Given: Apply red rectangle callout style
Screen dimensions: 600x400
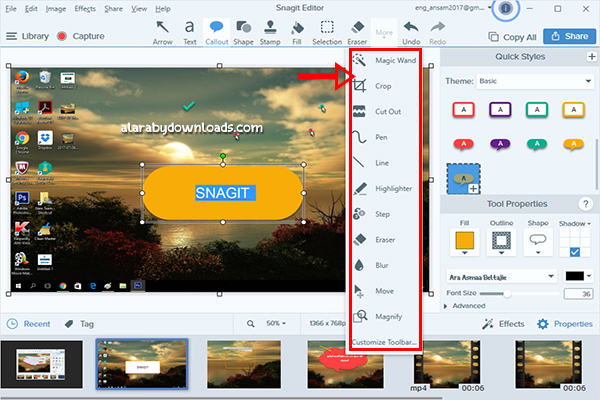Looking at the screenshot, I should pos(463,110).
